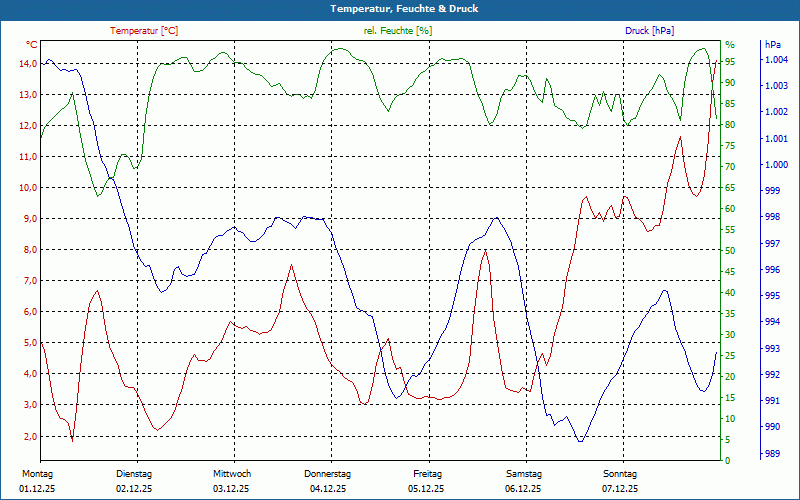Screen dimensions: 800x500
Task: Select the Sonntag 07.12.25 date label
Action: (620, 481)
